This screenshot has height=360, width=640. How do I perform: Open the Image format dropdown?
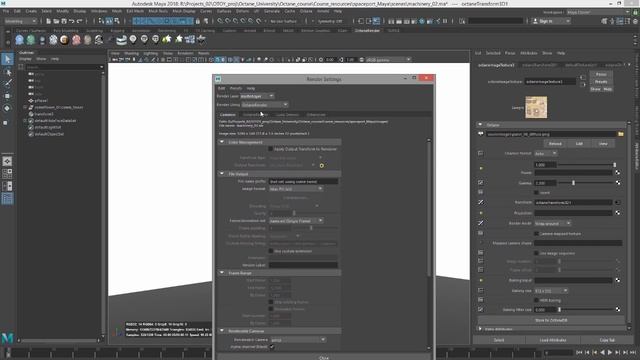point(296,189)
